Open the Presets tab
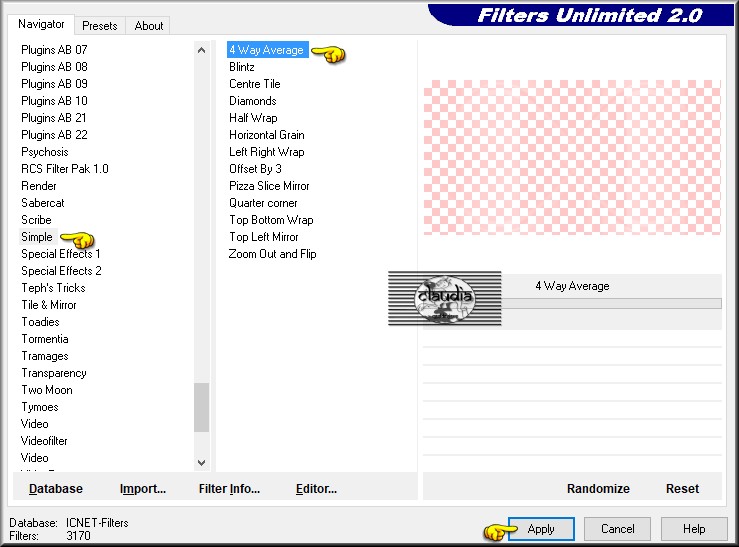Screen dimensions: 739x547 [x=99, y=26]
